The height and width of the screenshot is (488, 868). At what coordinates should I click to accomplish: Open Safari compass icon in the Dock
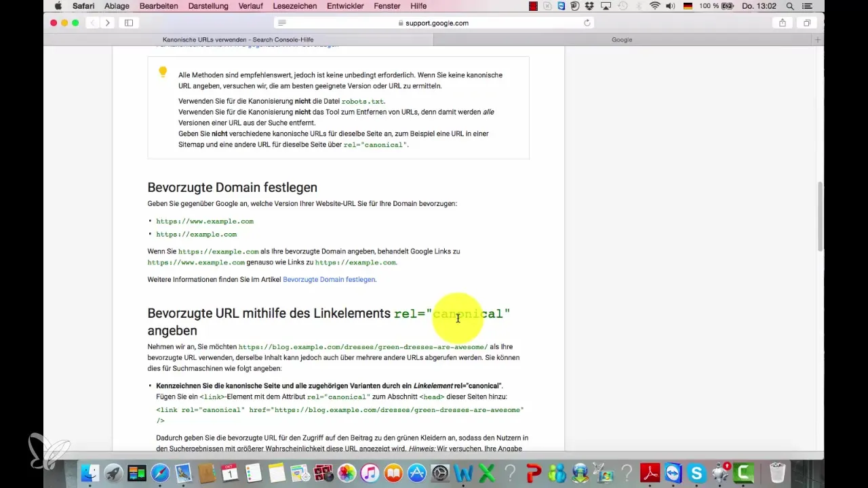pyautogui.click(x=161, y=472)
